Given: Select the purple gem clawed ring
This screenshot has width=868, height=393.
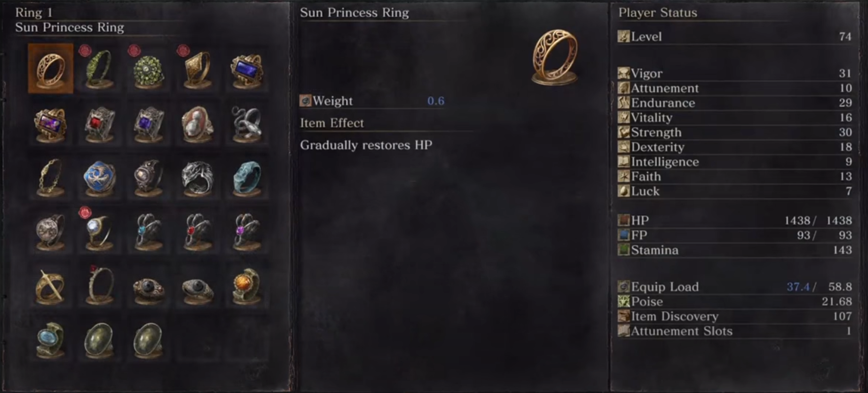Looking at the screenshot, I should pos(247,232).
